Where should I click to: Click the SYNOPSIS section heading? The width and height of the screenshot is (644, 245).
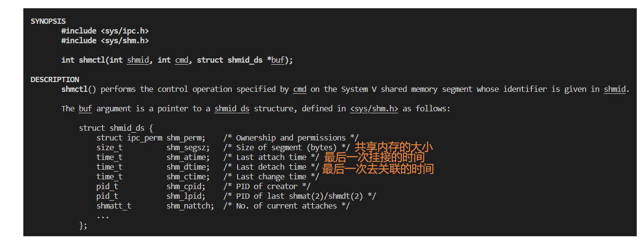[48, 21]
